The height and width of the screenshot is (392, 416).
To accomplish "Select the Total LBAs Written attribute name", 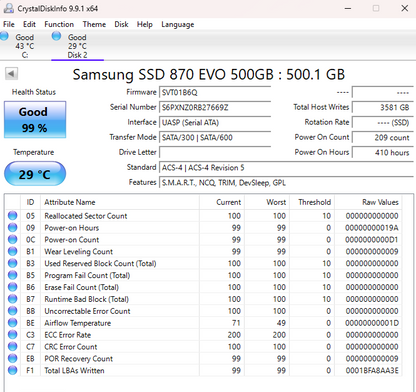I will point(74,370).
